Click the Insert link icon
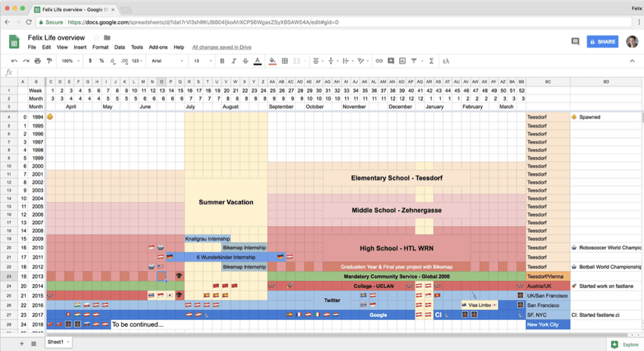Screen dimensions: 644x351 tap(379, 61)
